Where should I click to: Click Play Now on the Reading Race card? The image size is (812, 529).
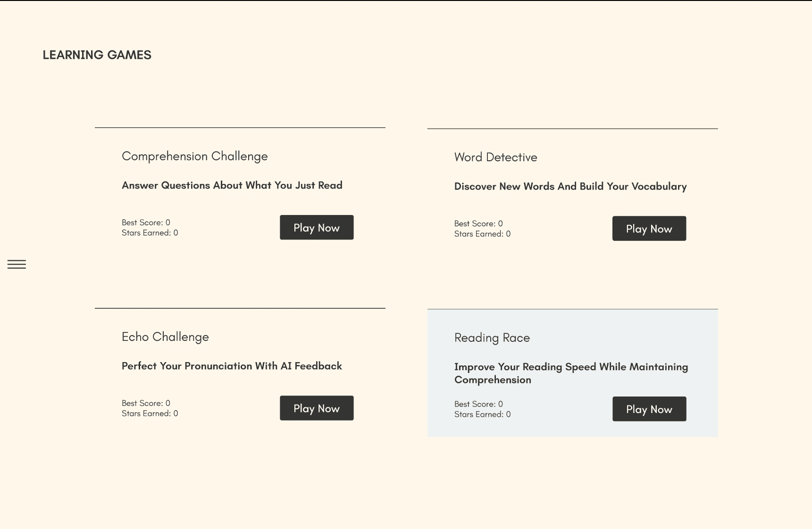tap(649, 409)
